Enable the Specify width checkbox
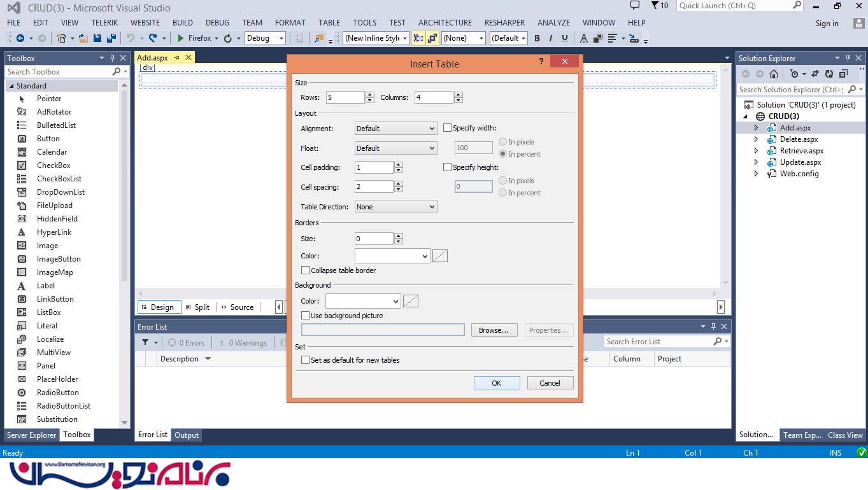This screenshot has height=490, width=868. pos(448,128)
